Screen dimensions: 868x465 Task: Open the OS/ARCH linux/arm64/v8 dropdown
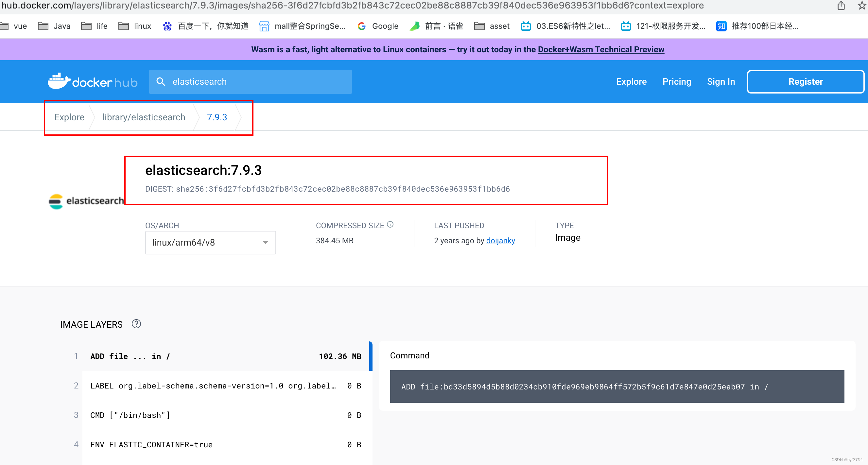click(x=210, y=242)
